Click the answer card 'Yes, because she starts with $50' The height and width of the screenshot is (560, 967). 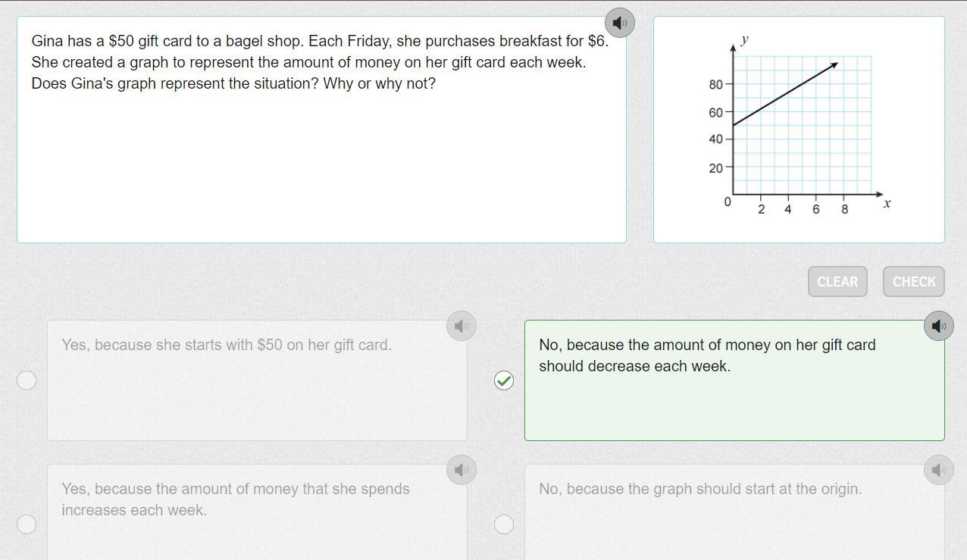(x=257, y=386)
